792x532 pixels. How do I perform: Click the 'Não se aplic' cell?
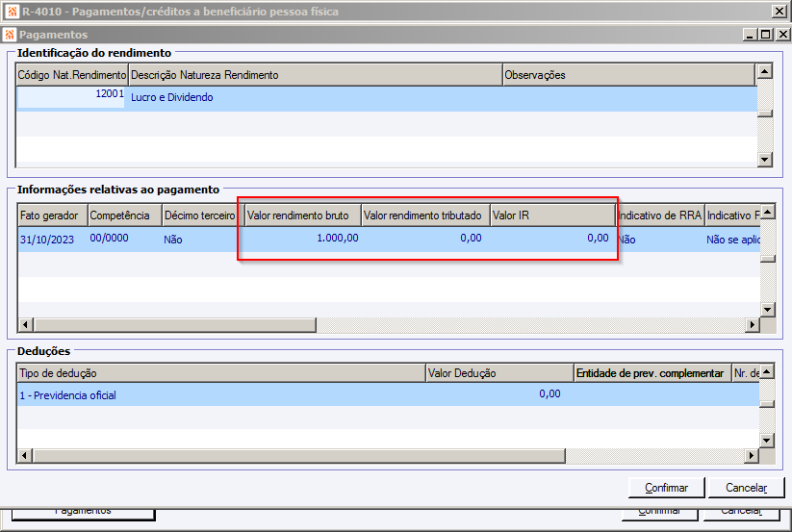(733, 240)
